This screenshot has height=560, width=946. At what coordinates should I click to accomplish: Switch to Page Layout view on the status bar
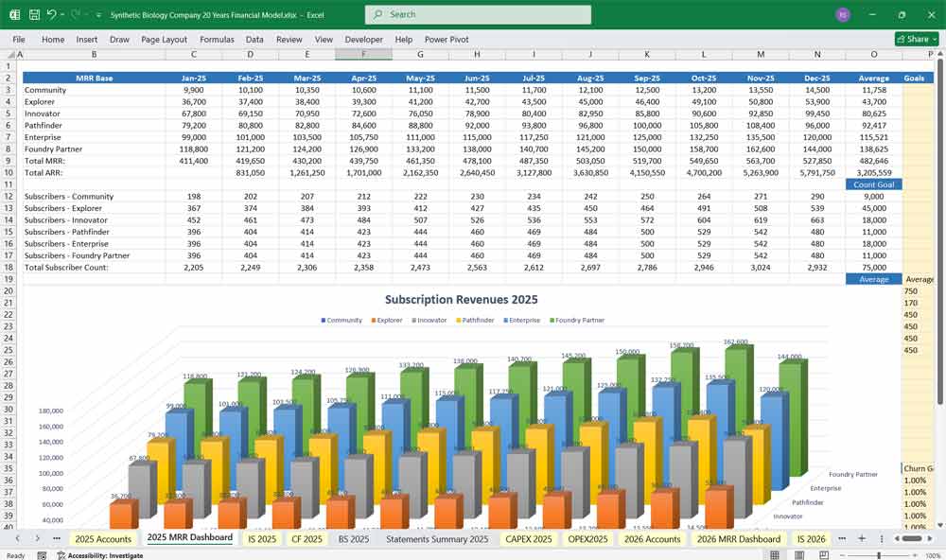point(797,554)
